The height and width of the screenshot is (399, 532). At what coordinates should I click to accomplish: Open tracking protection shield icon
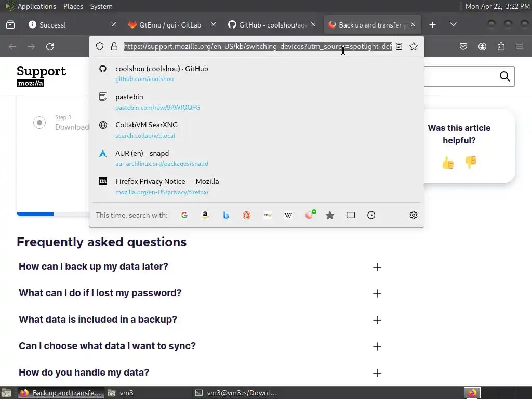99,46
